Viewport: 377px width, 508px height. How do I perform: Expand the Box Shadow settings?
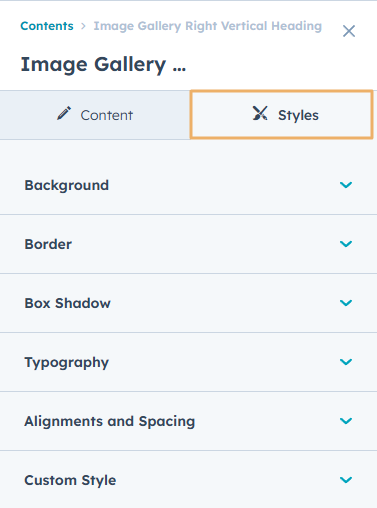click(x=188, y=303)
